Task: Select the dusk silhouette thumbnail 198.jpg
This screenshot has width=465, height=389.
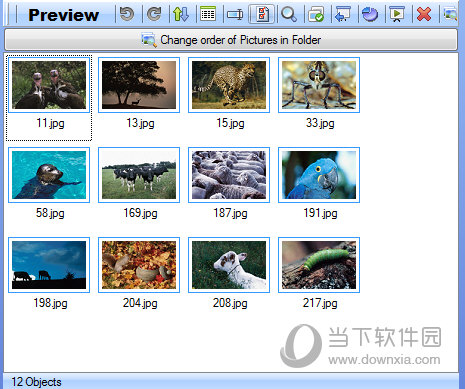Action: [x=49, y=265]
